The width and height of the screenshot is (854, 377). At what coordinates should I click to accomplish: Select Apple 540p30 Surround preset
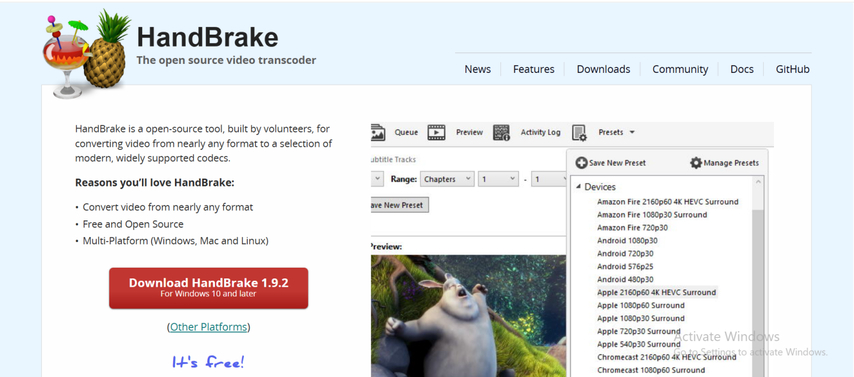click(639, 344)
